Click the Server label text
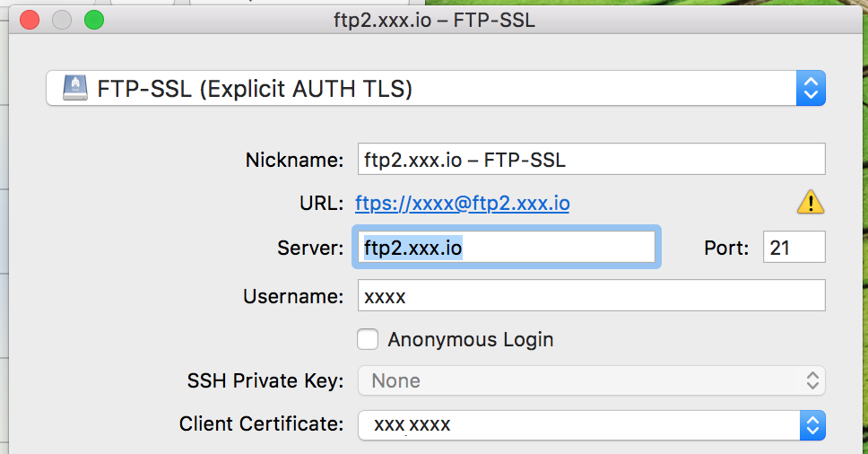Screen dimensions: 868x454 click(x=310, y=248)
